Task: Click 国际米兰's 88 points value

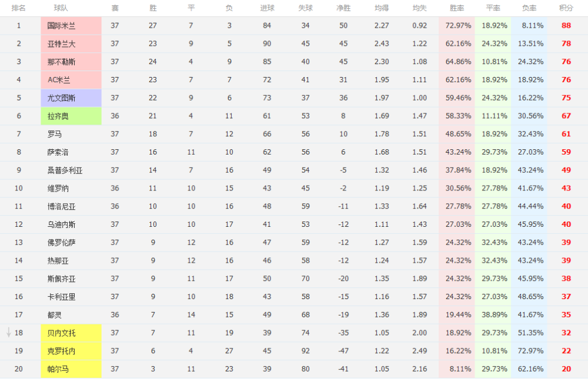Action: coord(566,25)
